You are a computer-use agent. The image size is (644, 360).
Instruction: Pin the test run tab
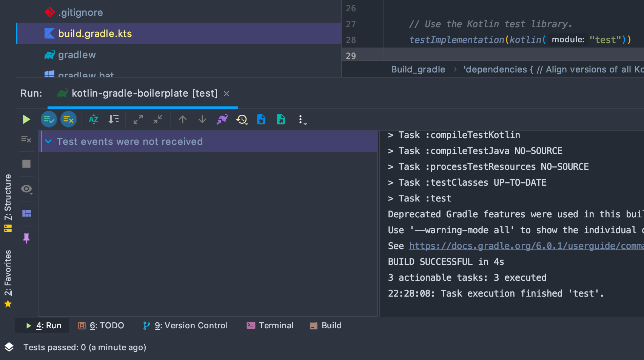point(26,238)
